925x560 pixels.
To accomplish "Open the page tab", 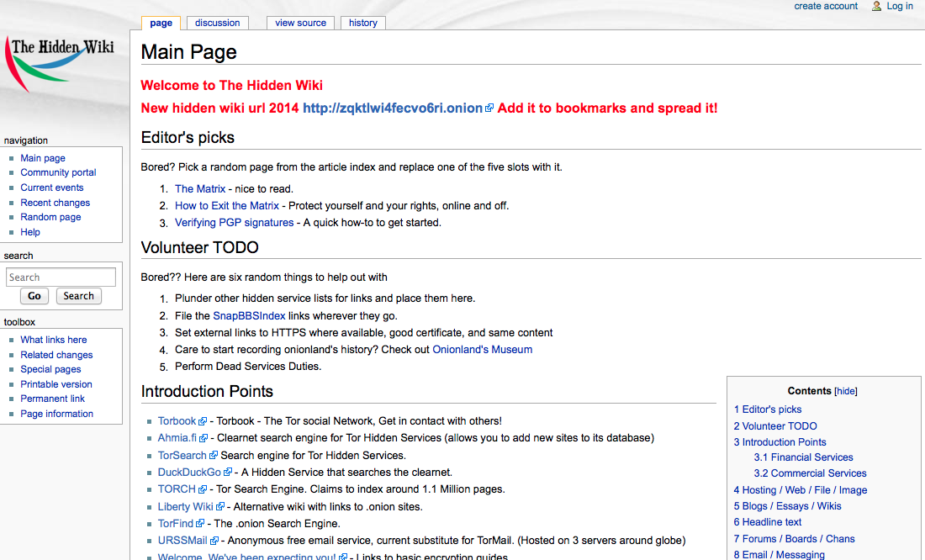I will pyautogui.click(x=161, y=23).
